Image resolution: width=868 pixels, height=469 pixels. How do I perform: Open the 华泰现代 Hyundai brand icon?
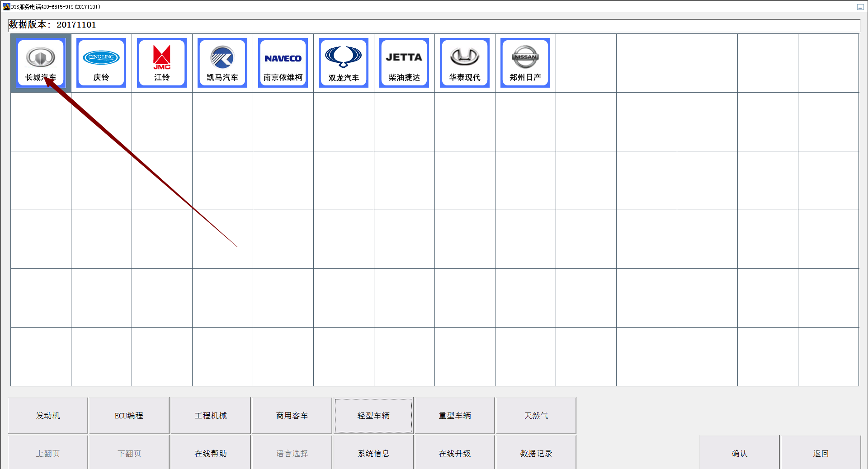point(465,63)
